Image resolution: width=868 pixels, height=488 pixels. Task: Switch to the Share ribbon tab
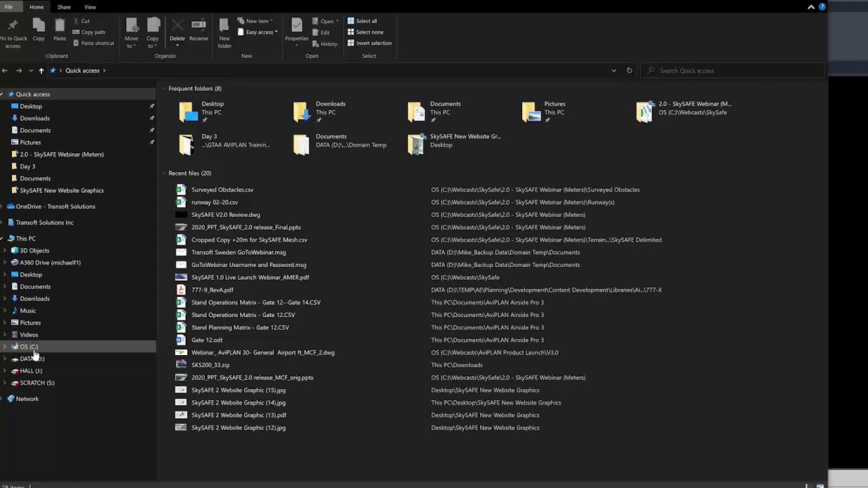point(64,7)
